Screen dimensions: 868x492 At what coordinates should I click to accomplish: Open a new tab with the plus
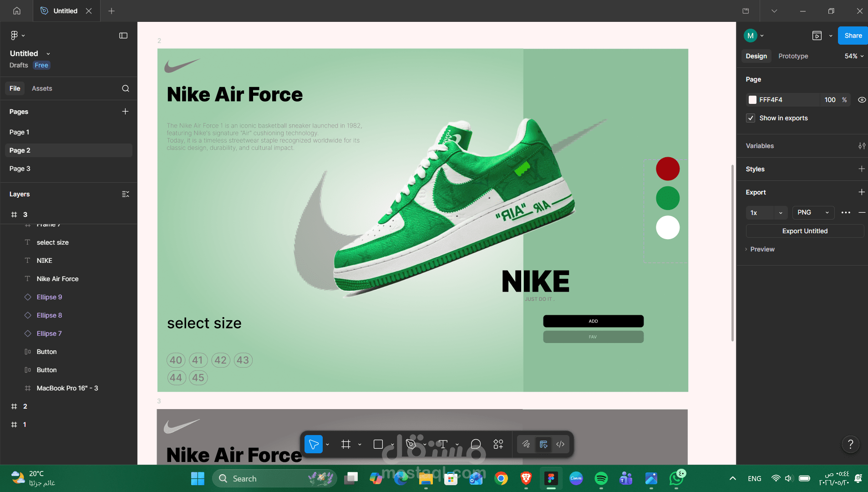(112, 11)
